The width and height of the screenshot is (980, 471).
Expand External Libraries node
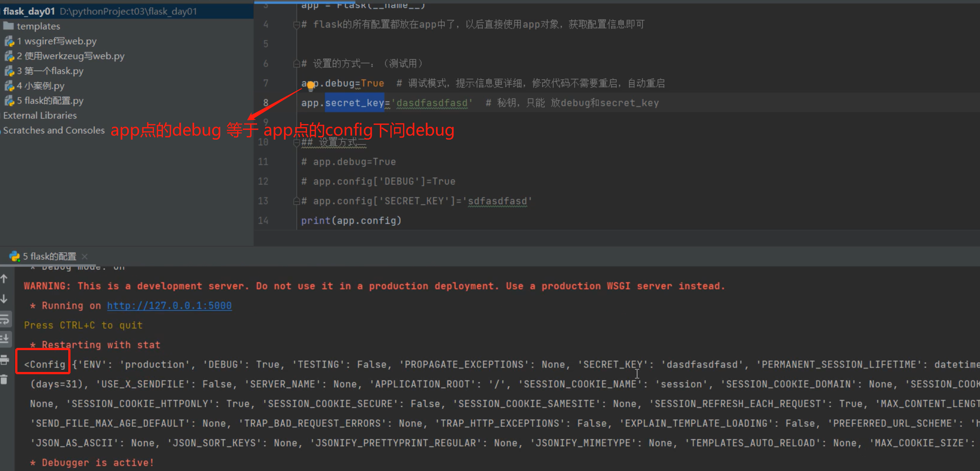point(40,116)
